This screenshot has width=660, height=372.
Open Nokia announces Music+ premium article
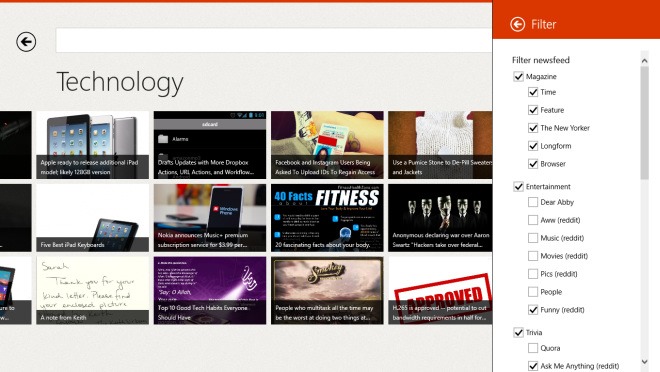[x=210, y=218]
